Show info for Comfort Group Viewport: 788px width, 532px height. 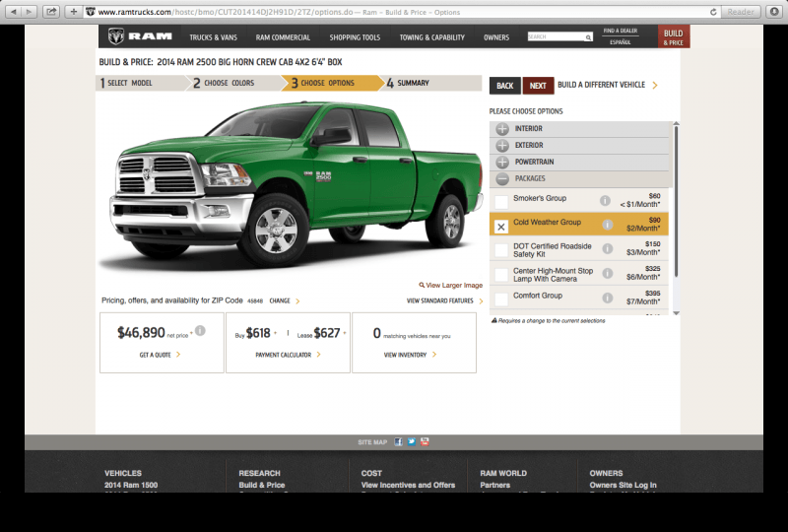coord(608,298)
